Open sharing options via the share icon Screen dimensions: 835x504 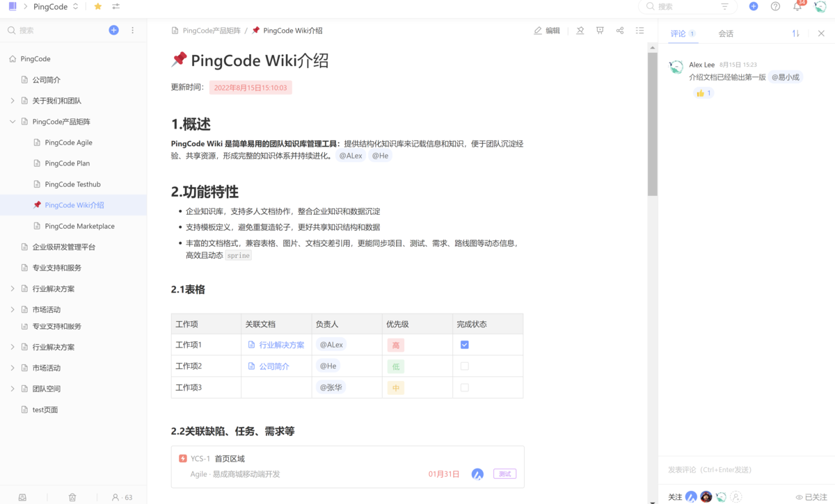coord(619,30)
